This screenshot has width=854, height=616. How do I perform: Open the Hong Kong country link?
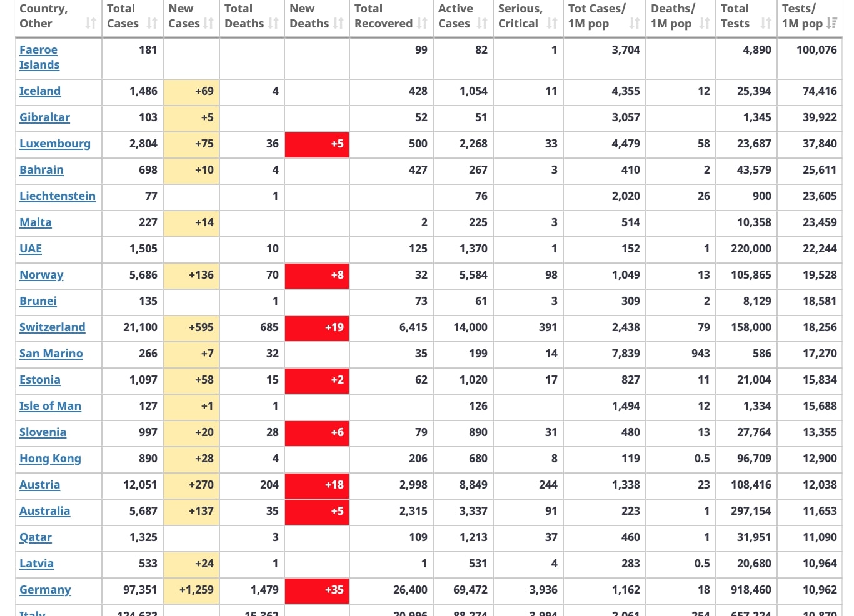[50, 459]
